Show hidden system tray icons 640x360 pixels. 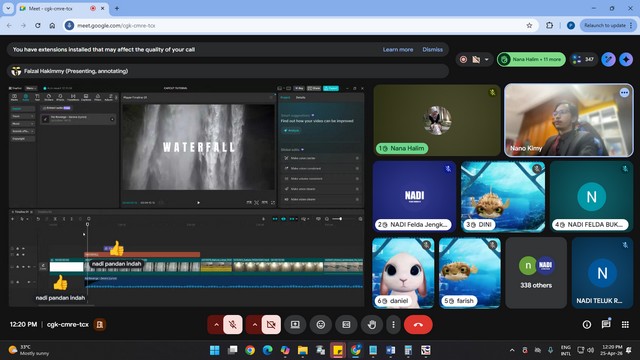(512, 350)
